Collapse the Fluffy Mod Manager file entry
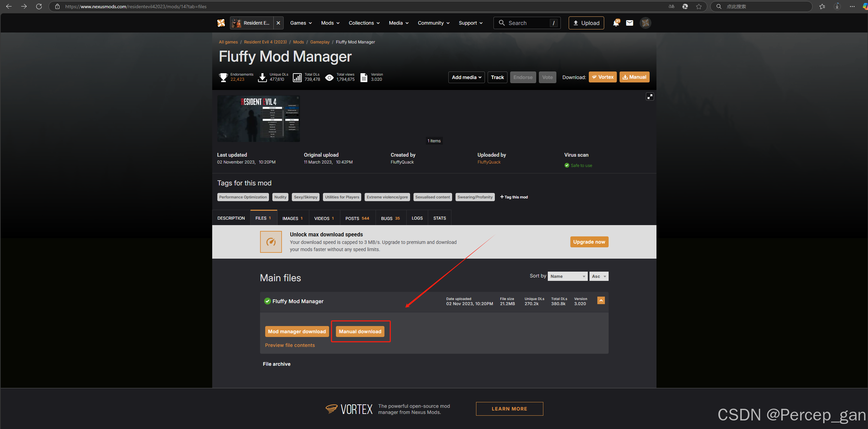This screenshot has height=429, width=868. coord(601,300)
